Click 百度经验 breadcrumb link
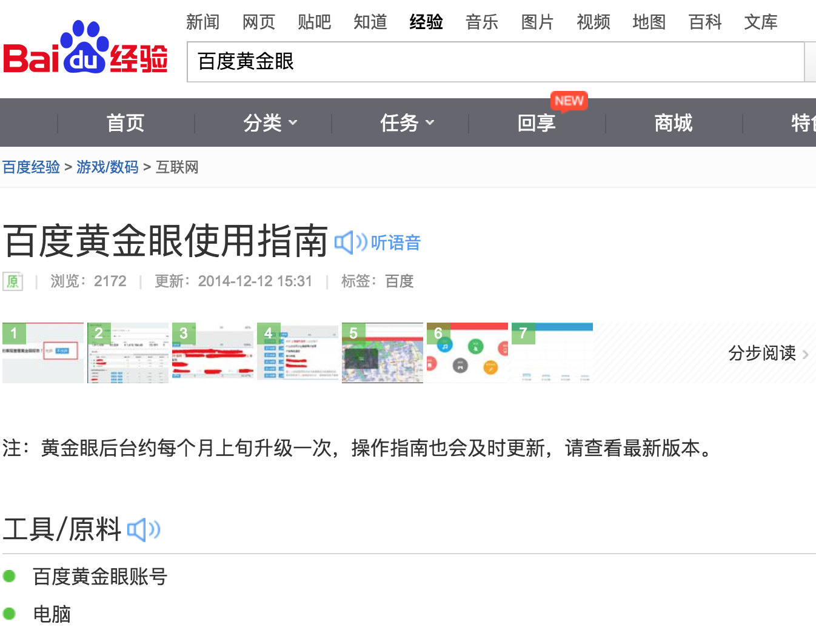Viewport: 816px width, 644px height. (32, 167)
